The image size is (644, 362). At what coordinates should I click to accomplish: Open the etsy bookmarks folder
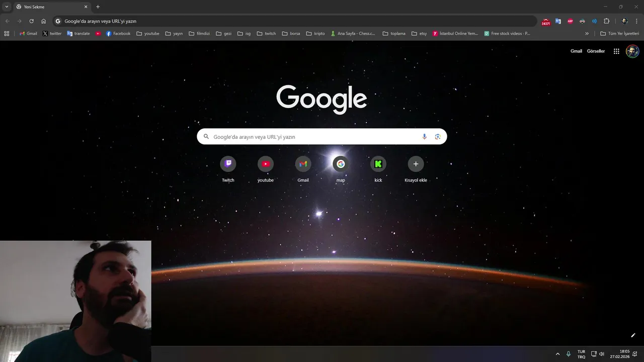tap(419, 34)
